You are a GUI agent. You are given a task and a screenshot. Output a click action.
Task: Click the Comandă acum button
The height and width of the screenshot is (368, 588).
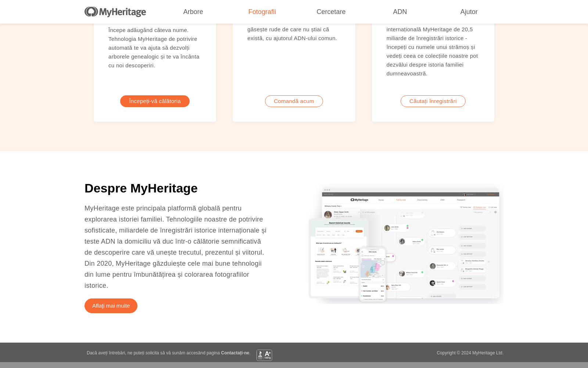tap(294, 101)
